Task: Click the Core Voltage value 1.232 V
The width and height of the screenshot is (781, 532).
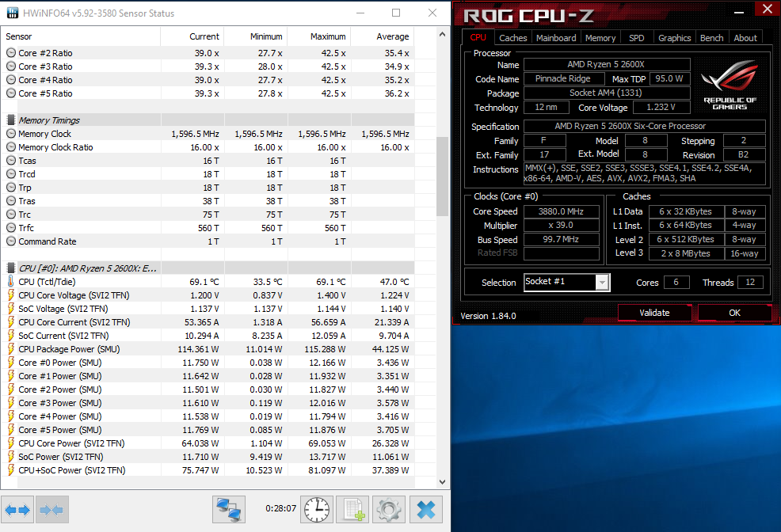Action: click(x=661, y=107)
